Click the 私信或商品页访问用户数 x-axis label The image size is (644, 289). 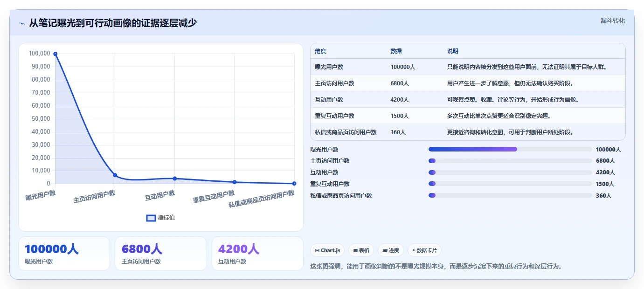click(x=262, y=199)
